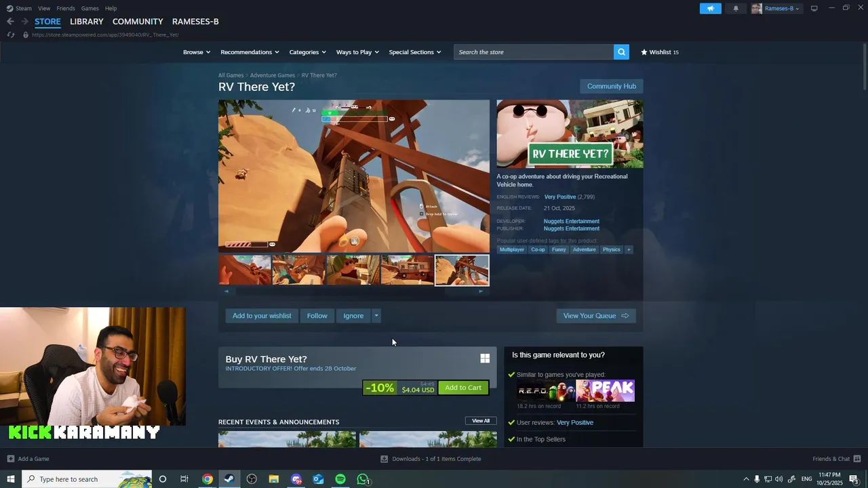This screenshot has width=868, height=488.
Task: Click the Windows platform icon in Buy box
Action: (485, 359)
